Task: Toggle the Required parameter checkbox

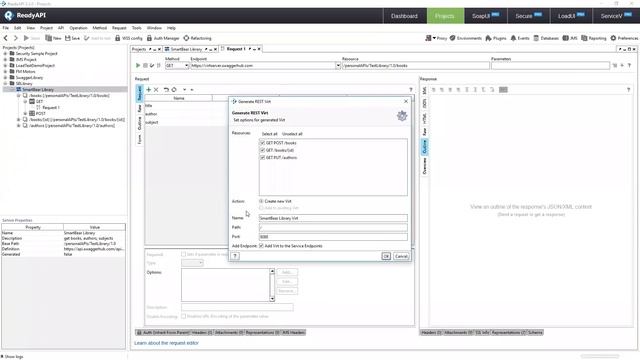Action: click(184, 254)
